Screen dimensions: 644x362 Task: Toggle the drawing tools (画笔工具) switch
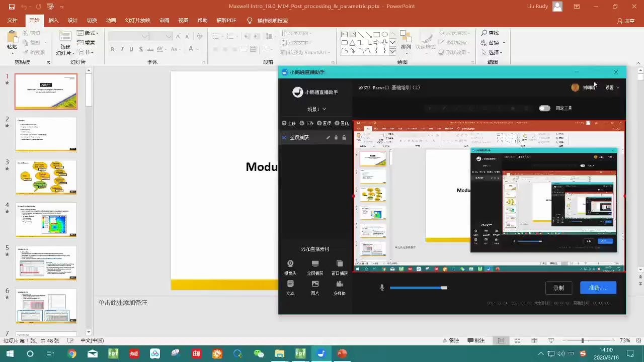point(544,108)
